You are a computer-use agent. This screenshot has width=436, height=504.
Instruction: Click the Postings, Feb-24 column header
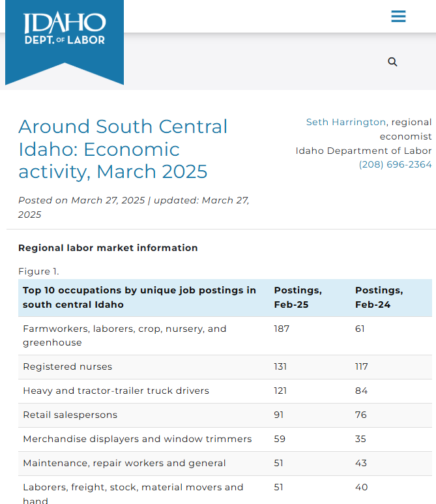tap(379, 297)
